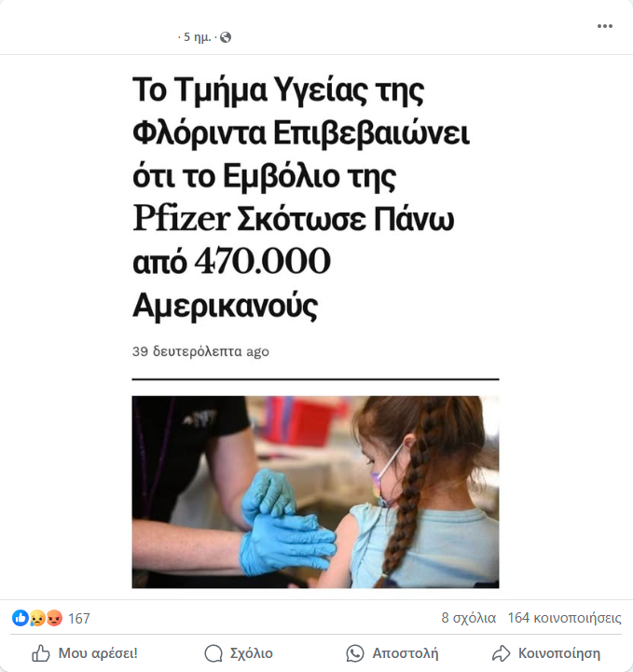Click the angry face reaction emoji
633x672 pixels.
pos(54,618)
